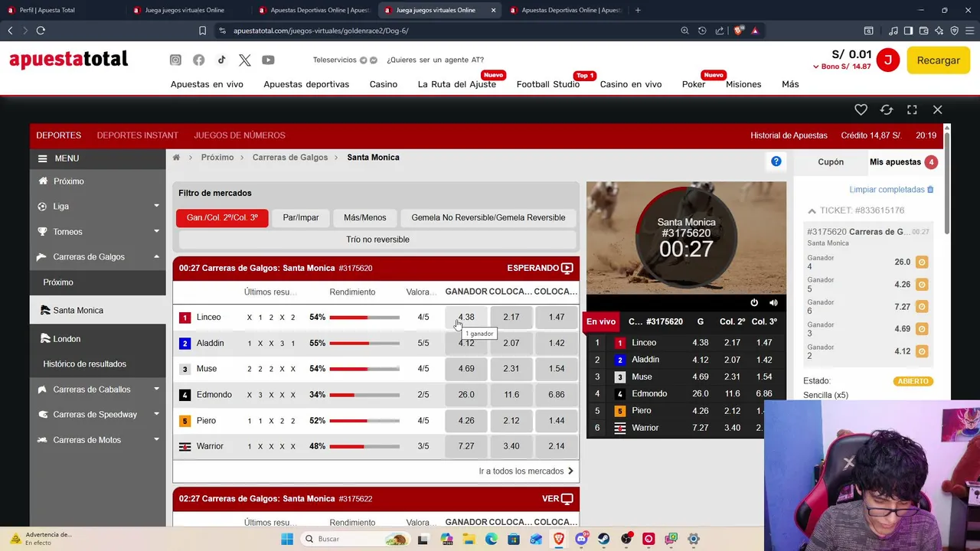
Task: Click Limpiar completadas link
Action: [887, 189]
